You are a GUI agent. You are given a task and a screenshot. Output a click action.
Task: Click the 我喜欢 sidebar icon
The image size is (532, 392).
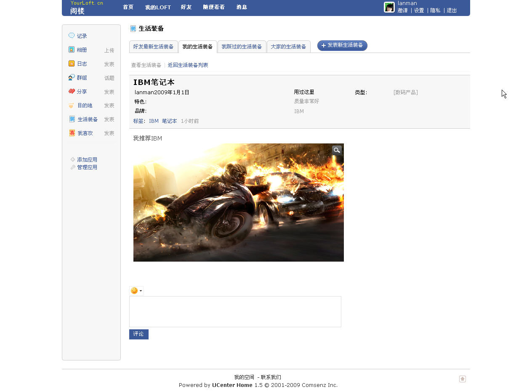click(72, 133)
